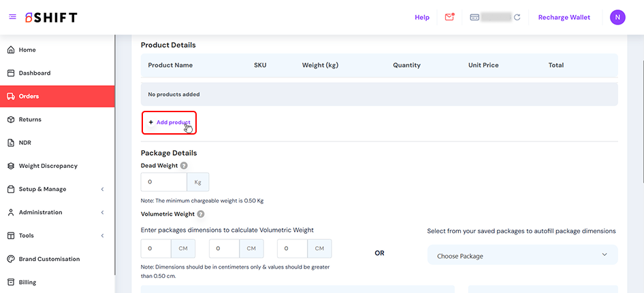
Task: Open the mail notifications icon
Action: (x=449, y=17)
